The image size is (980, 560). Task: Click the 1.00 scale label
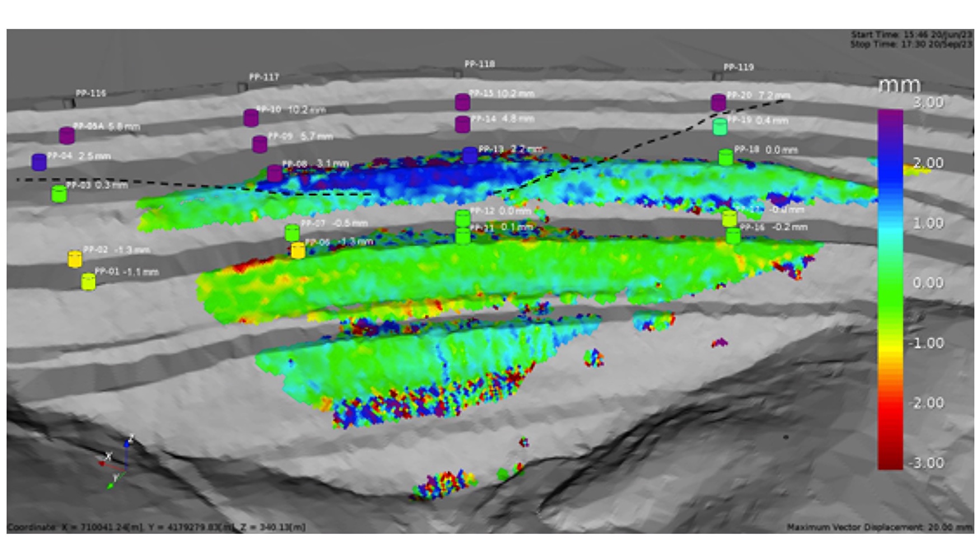click(928, 223)
